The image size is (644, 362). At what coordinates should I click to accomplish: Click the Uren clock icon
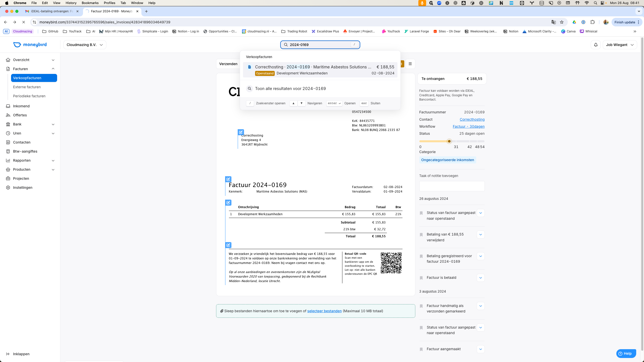[8, 133]
